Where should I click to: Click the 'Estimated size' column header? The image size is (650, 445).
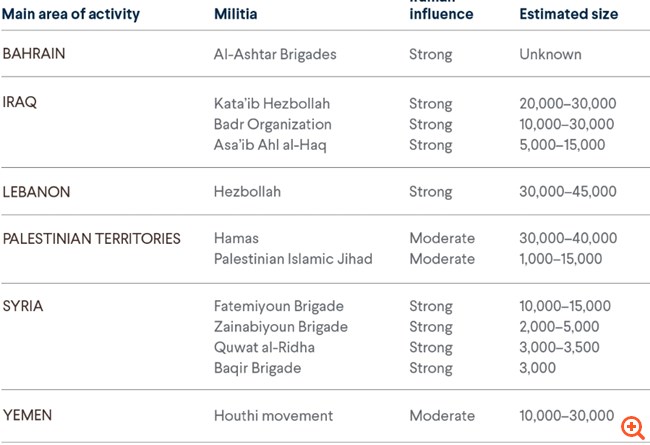569,14
